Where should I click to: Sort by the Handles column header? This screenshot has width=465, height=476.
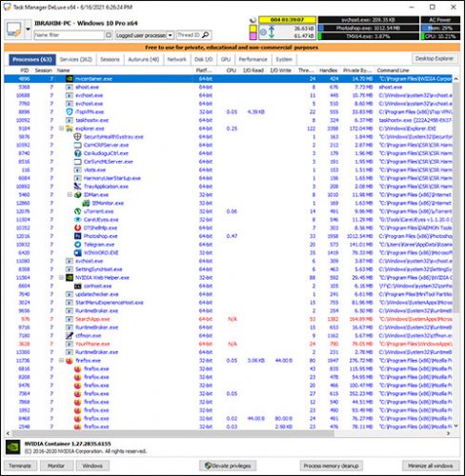[x=328, y=70]
